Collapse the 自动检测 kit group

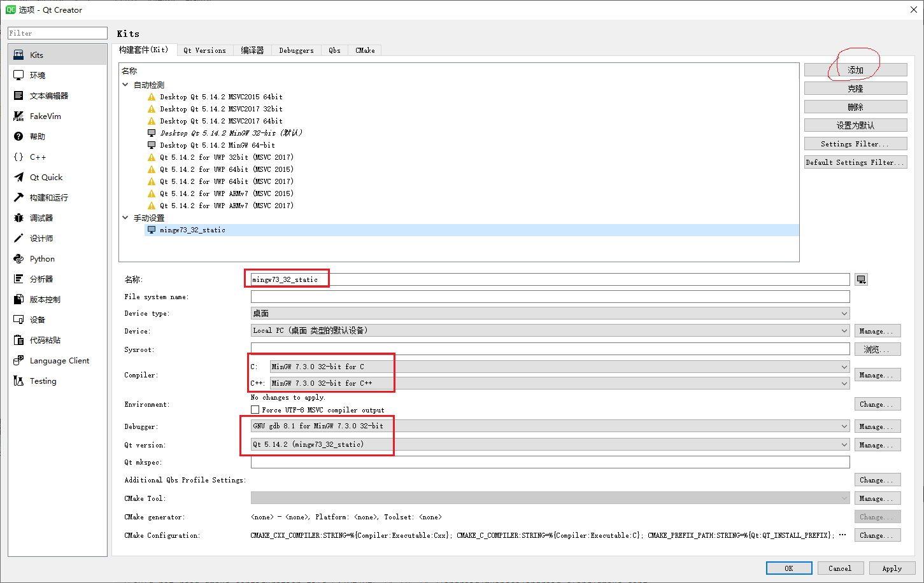tap(125, 84)
